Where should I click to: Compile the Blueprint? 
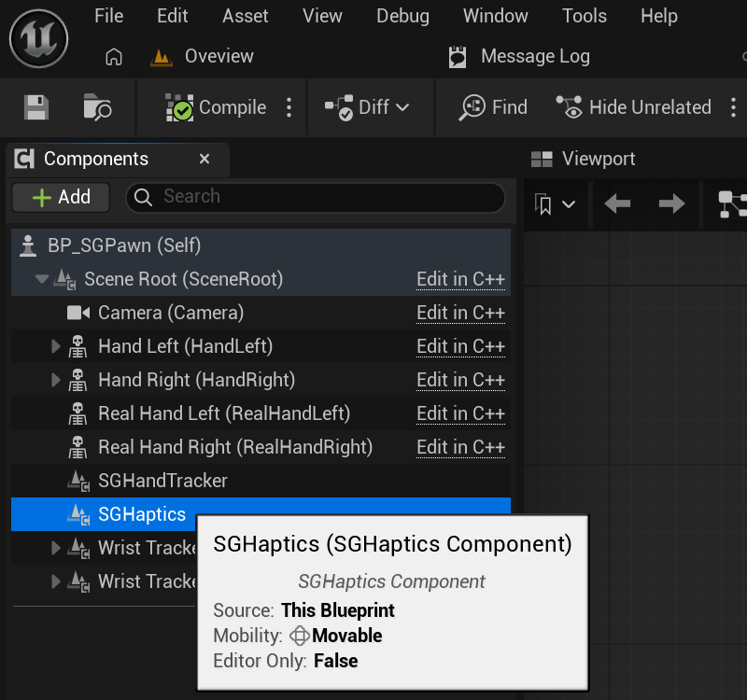coord(220,106)
